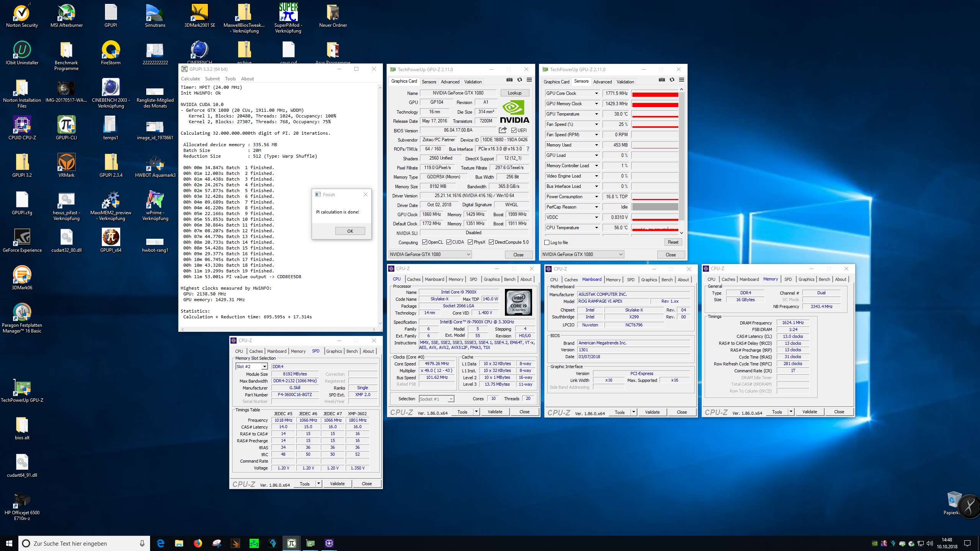This screenshot has height=551, width=980.
Task: Click Windows Start button
Action: pyautogui.click(x=9, y=543)
